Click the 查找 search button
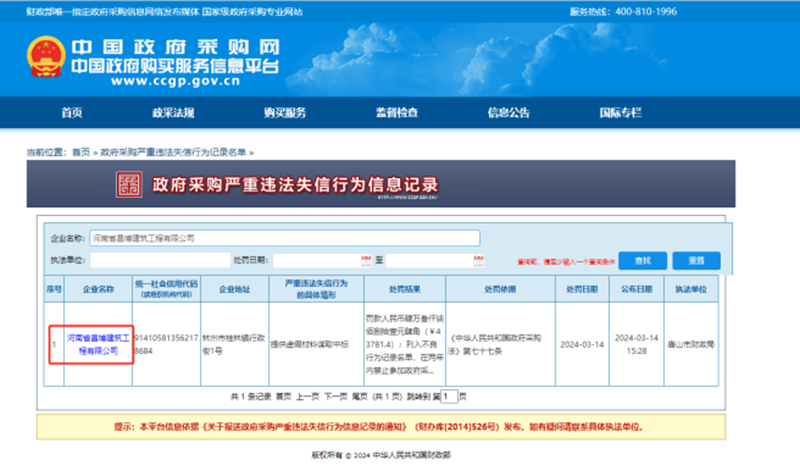800x476 pixels. (642, 261)
